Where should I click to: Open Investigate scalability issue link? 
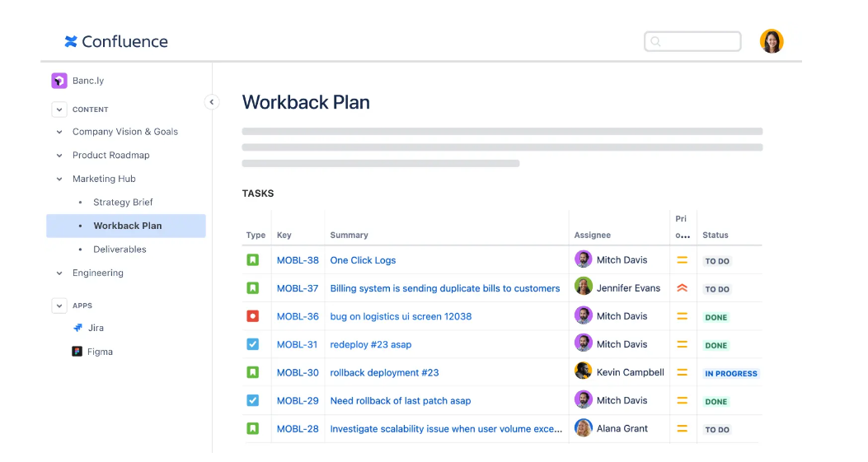coord(446,429)
